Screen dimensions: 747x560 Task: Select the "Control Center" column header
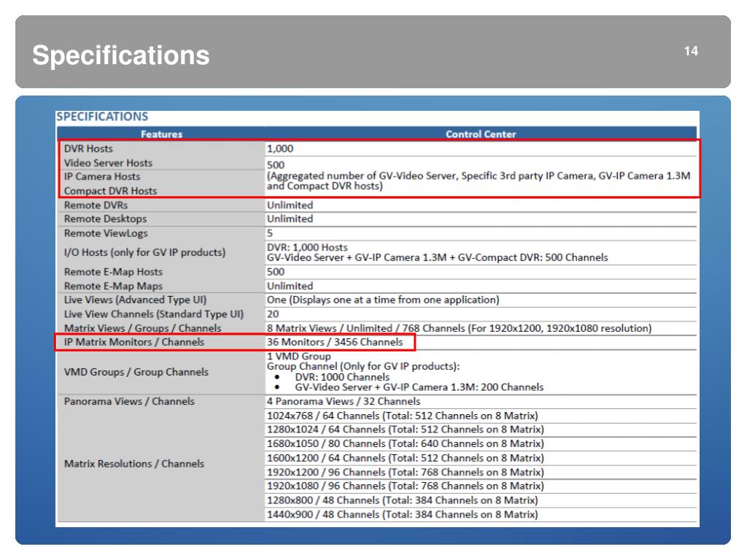click(x=481, y=134)
